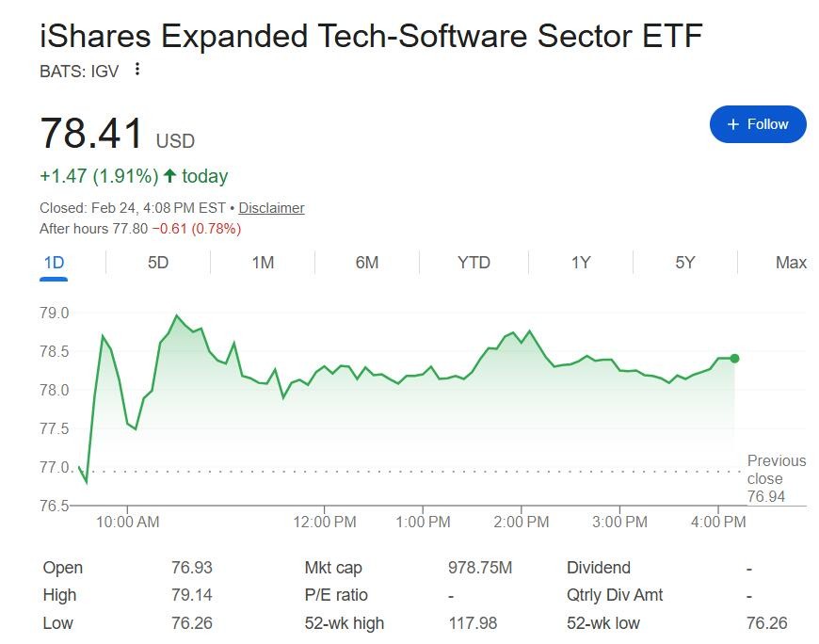Select the YTD chart range
Image resolution: width=819 pixels, height=644 pixels.
coord(474,263)
